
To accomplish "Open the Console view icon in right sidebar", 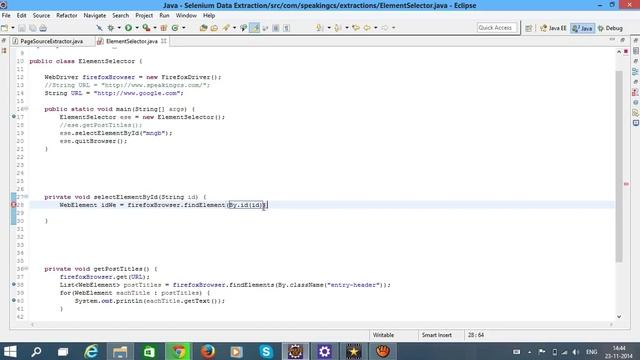I will [x=636, y=123].
